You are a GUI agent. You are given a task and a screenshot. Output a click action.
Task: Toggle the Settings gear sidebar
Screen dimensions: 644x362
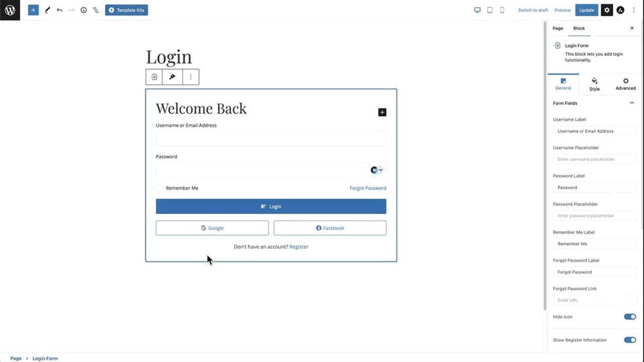coord(607,10)
